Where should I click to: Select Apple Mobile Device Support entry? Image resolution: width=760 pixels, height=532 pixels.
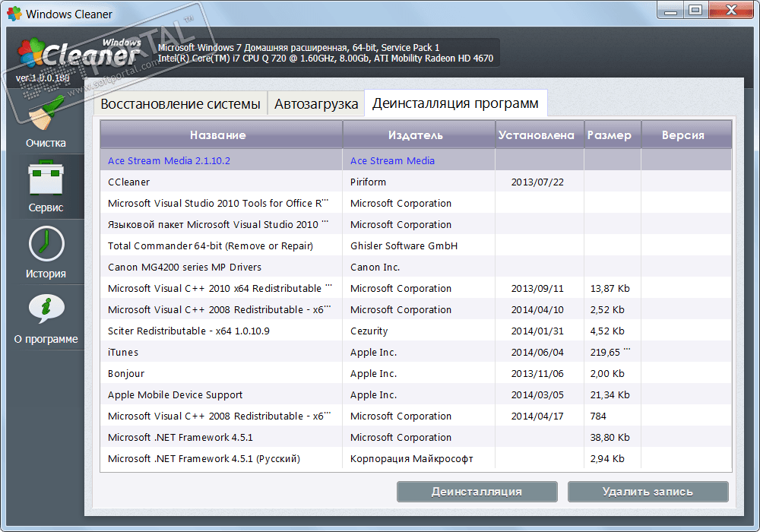point(416,395)
